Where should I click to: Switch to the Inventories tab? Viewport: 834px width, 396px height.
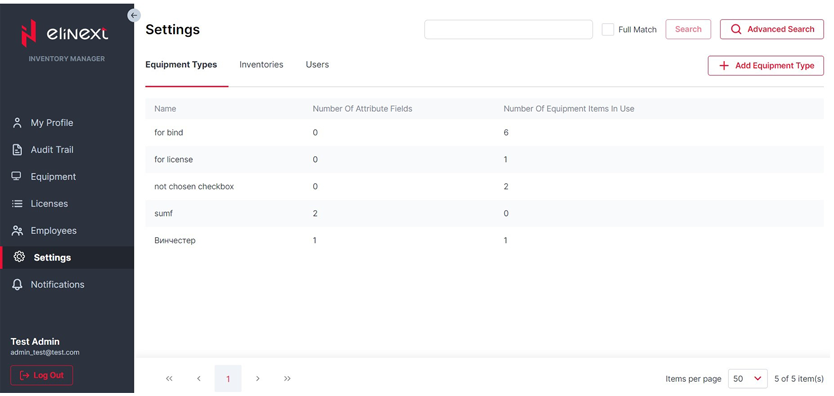pyautogui.click(x=261, y=65)
